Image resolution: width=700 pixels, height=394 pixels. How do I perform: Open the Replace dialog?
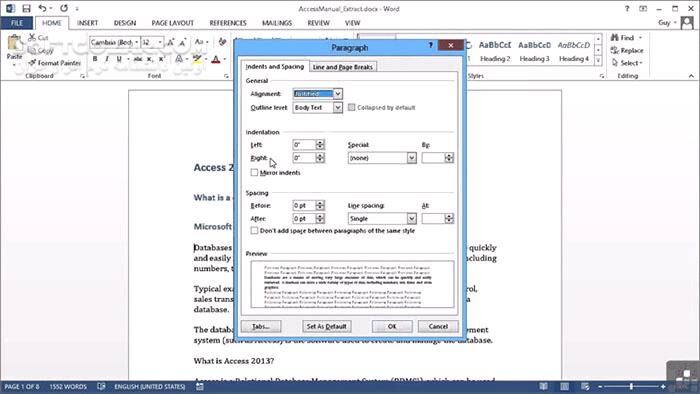click(627, 50)
